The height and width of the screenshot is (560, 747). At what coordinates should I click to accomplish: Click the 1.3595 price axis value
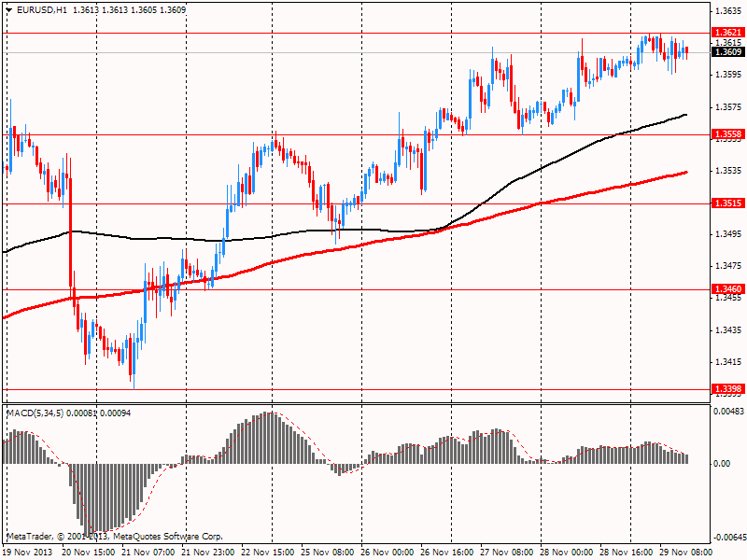coord(728,75)
